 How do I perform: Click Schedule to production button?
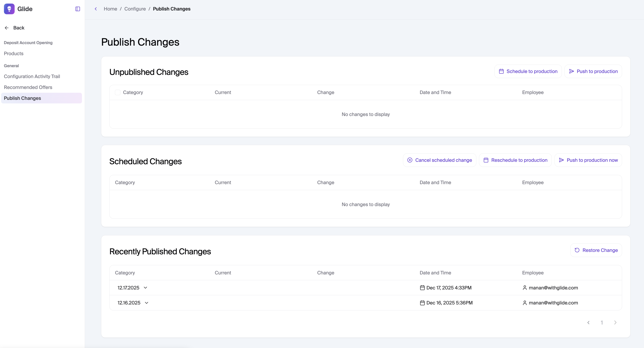tap(528, 71)
